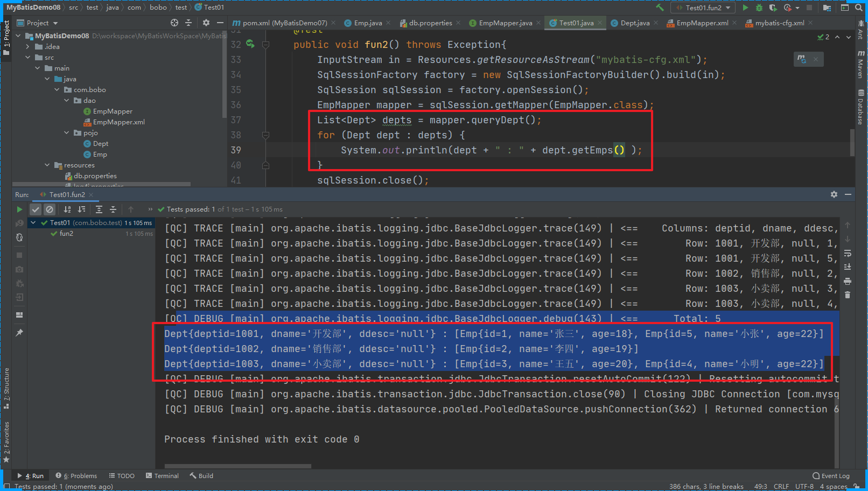Collapse the pojo package node
The height and width of the screenshot is (491, 868).
[x=67, y=133]
